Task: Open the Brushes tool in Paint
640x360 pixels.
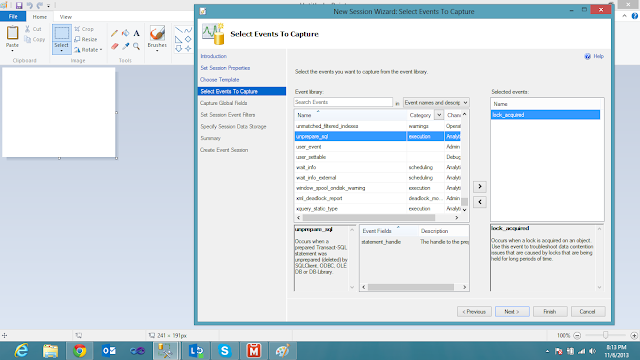Action: point(157,38)
